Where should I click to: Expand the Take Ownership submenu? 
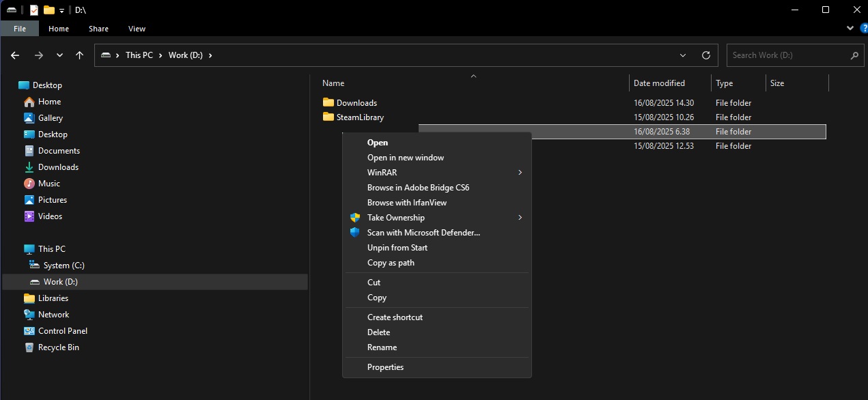520,218
